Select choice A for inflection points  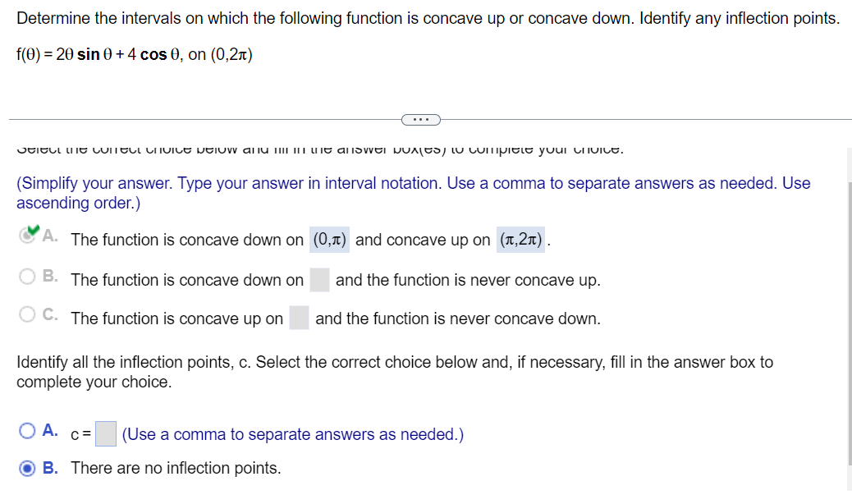pyautogui.click(x=28, y=429)
